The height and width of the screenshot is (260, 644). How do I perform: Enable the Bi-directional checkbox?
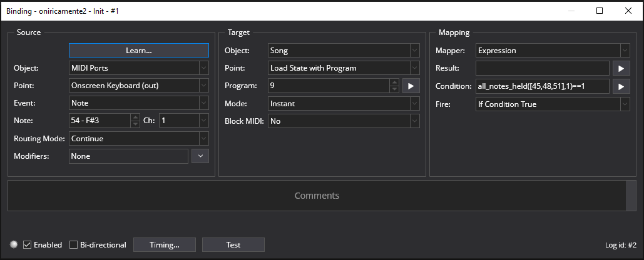pos(73,245)
